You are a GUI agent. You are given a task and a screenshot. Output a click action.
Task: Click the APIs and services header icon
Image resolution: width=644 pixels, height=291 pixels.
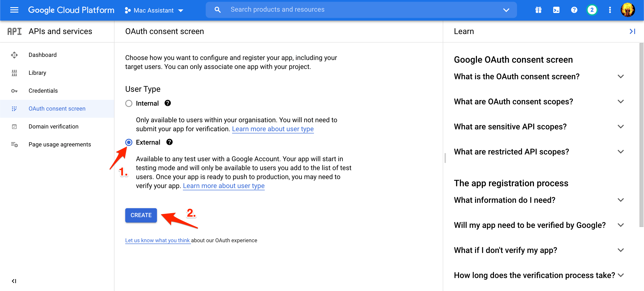[14, 31]
